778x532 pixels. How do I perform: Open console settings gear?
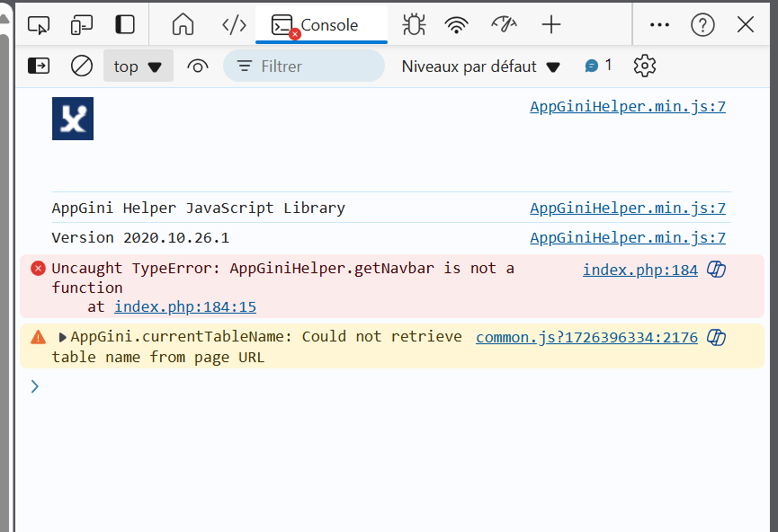(x=645, y=66)
